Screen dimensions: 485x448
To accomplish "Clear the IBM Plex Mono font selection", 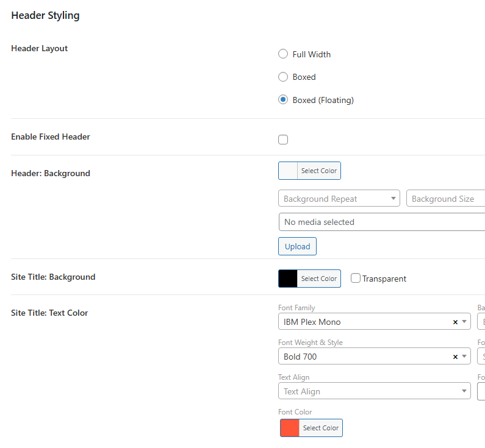I will coord(455,322).
